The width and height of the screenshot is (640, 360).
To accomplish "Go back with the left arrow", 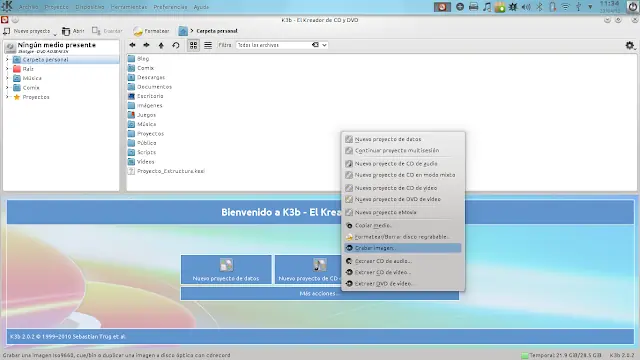I will [132, 45].
